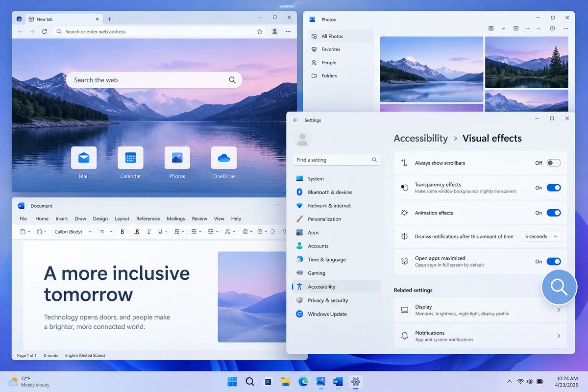The height and width of the screenshot is (392, 588).
Task: Open the 5 seconds notification duration dropdown
Action: pos(541,236)
